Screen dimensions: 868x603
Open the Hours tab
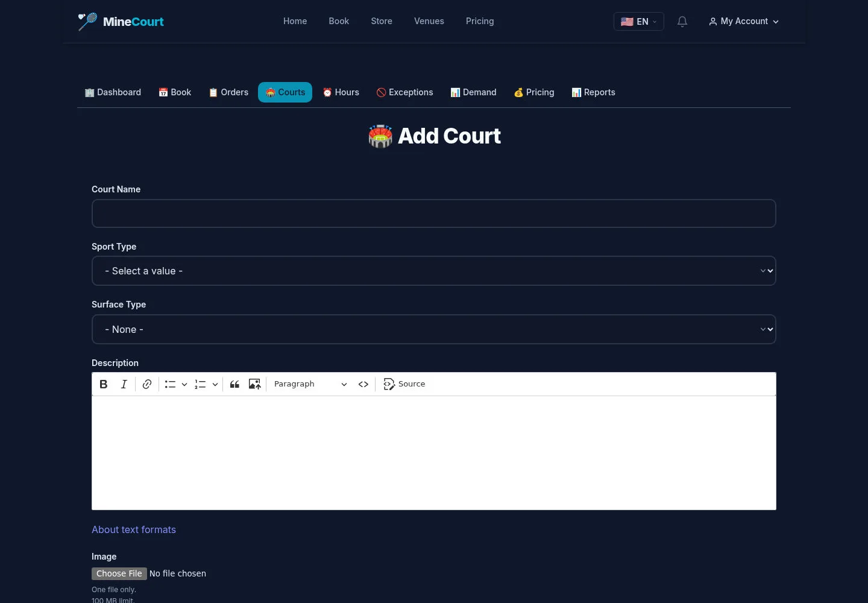[x=341, y=92]
